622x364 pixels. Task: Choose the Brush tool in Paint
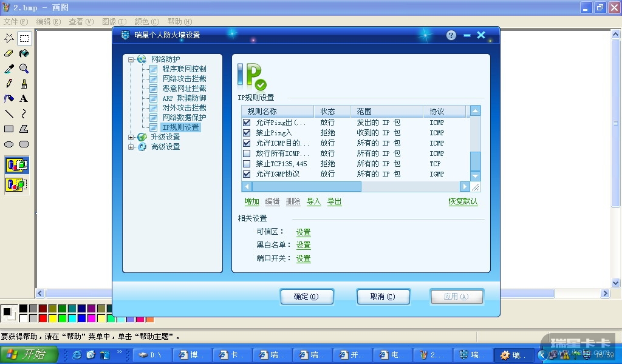click(24, 84)
